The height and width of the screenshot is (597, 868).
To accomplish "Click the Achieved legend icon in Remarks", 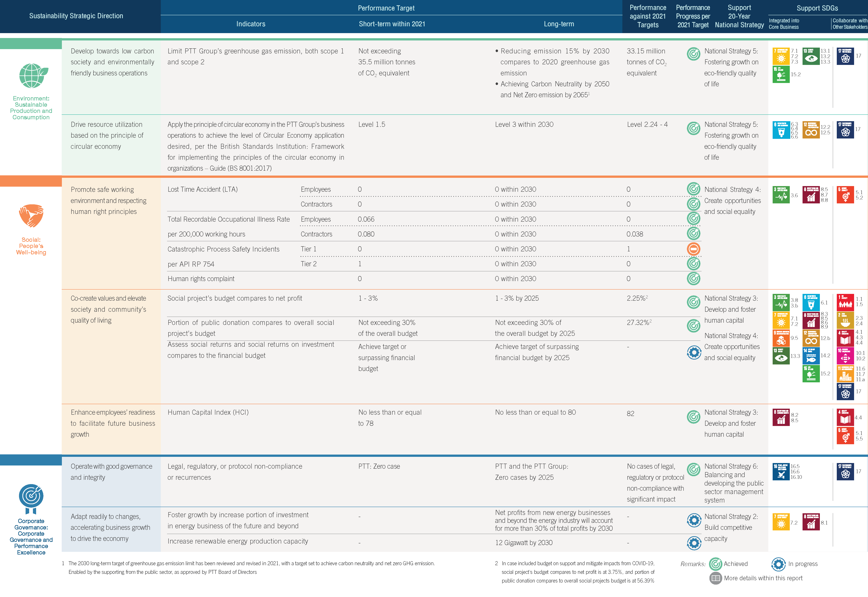I will pos(715,564).
